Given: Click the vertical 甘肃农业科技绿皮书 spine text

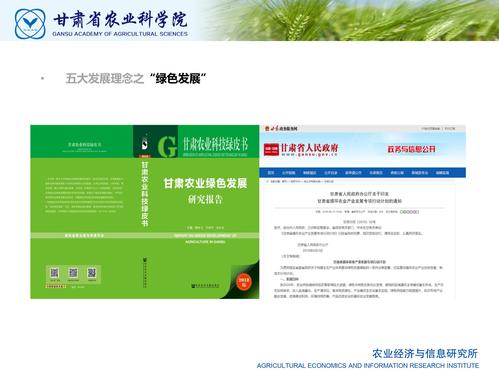Looking at the screenshot, I should [x=145, y=194].
